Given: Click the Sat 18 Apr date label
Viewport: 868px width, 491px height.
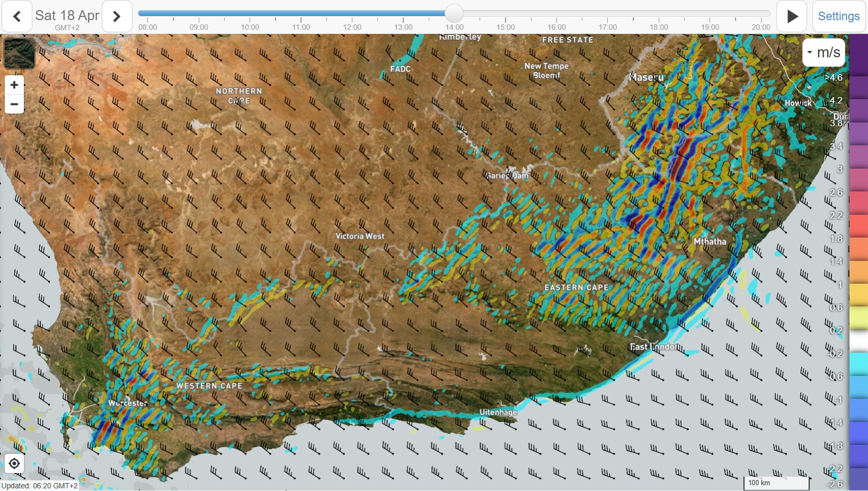Looking at the screenshot, I should click(x=67, y=15).
